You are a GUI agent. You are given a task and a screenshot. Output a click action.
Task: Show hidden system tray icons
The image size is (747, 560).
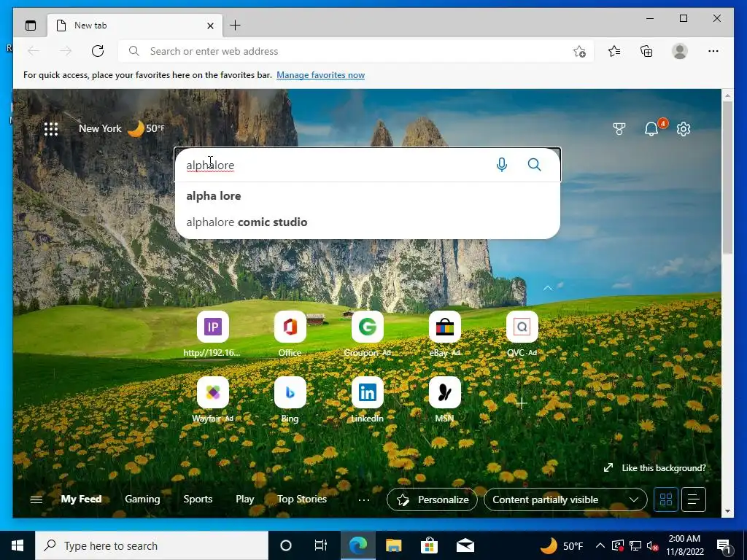(600, 545)
